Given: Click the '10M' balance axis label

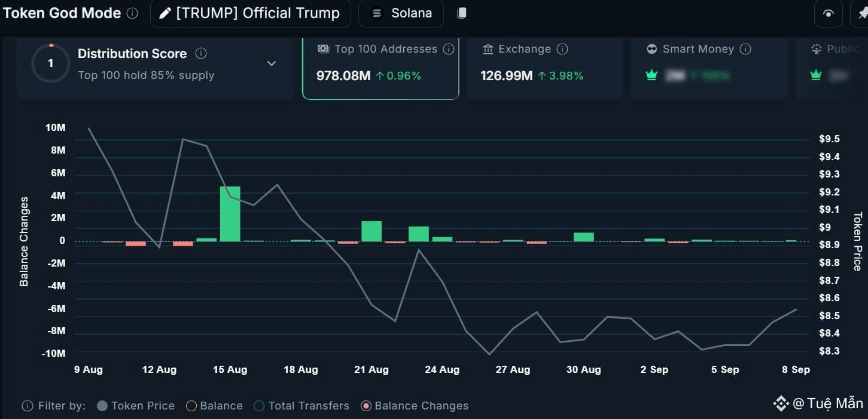Looking at the screenshot, I should click(55, 128).
